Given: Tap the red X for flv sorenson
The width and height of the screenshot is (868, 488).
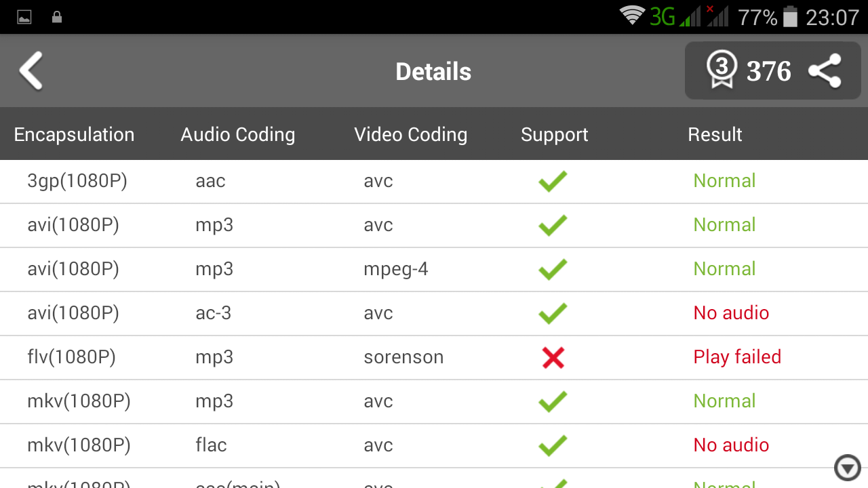Looking at the screenshot, I should point(553,357).
